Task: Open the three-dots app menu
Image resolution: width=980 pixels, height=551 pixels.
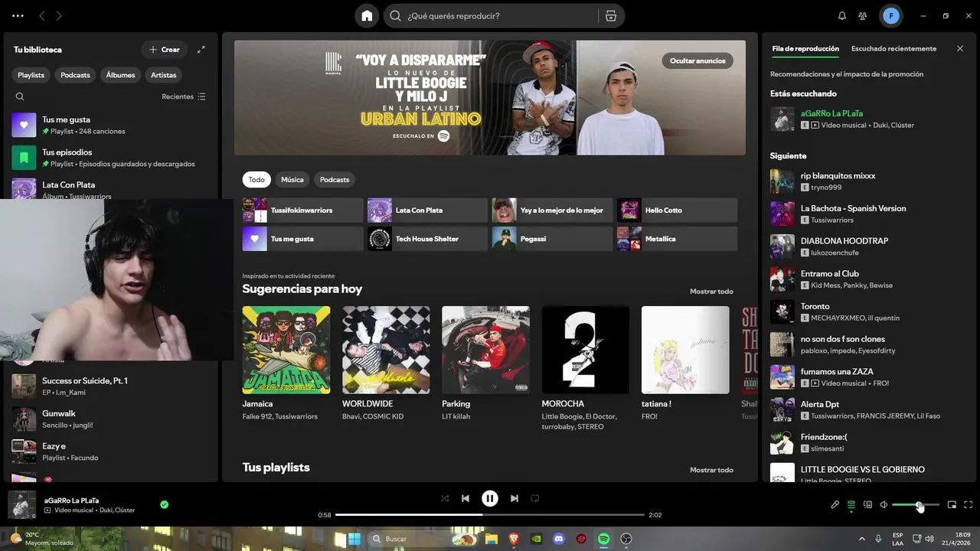Action: point(18,15)
